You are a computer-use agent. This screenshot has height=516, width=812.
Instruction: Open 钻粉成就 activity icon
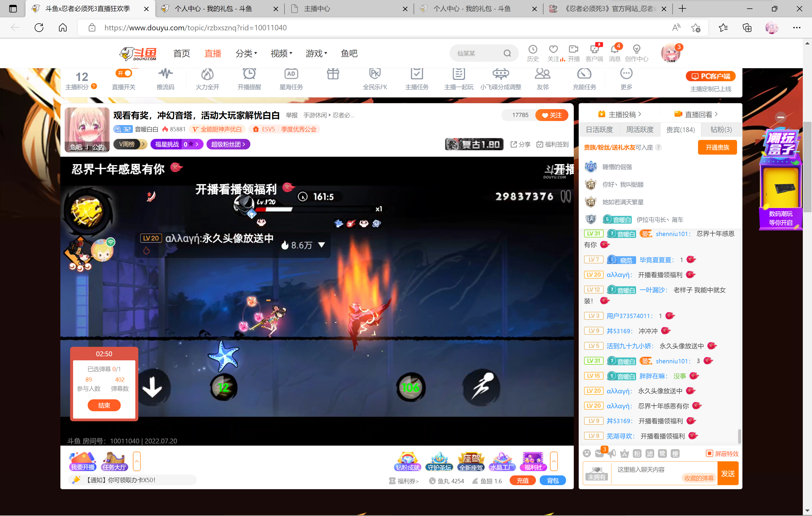(407, 461)
